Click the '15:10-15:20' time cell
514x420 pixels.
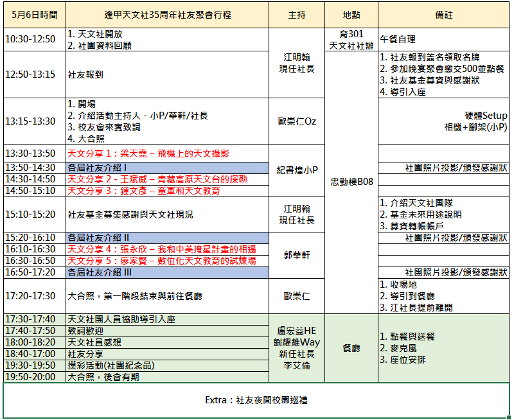(35, 214)
